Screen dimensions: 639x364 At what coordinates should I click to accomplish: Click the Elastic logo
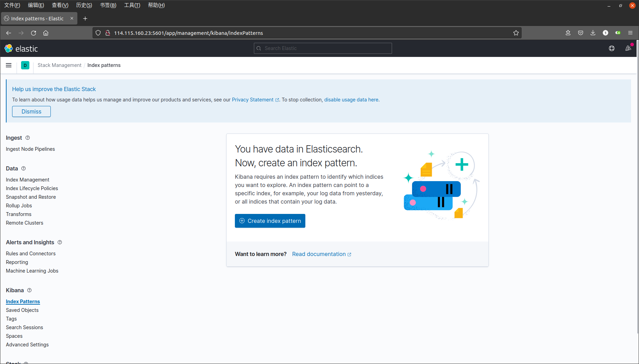[x=21, y=48]
